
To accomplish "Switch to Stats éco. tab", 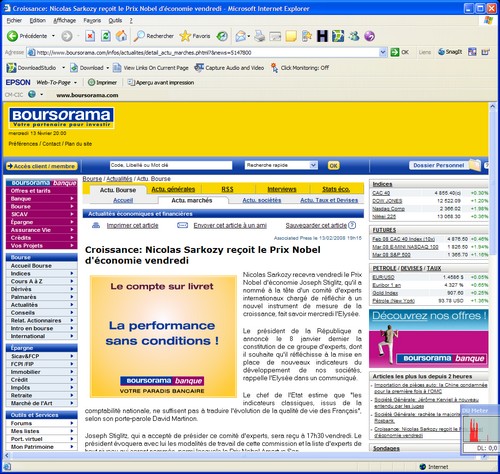I will tap(336, 189).
